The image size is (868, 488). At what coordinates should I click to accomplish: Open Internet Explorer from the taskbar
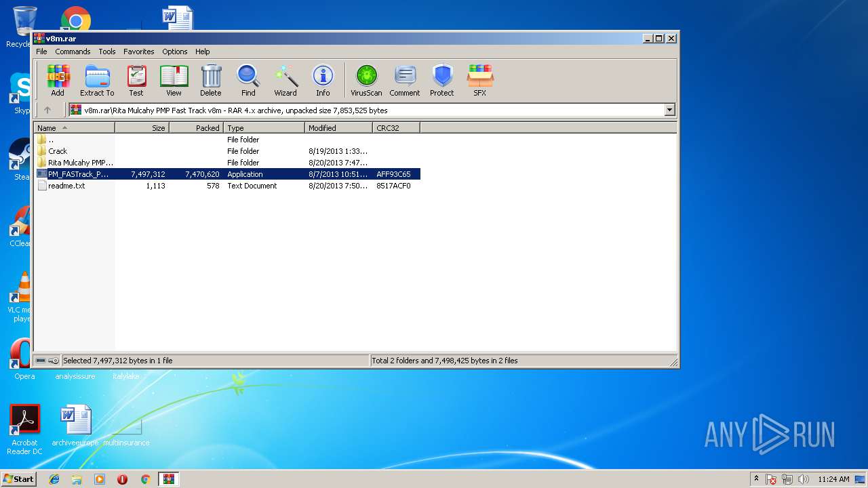[x=54, y=479]
